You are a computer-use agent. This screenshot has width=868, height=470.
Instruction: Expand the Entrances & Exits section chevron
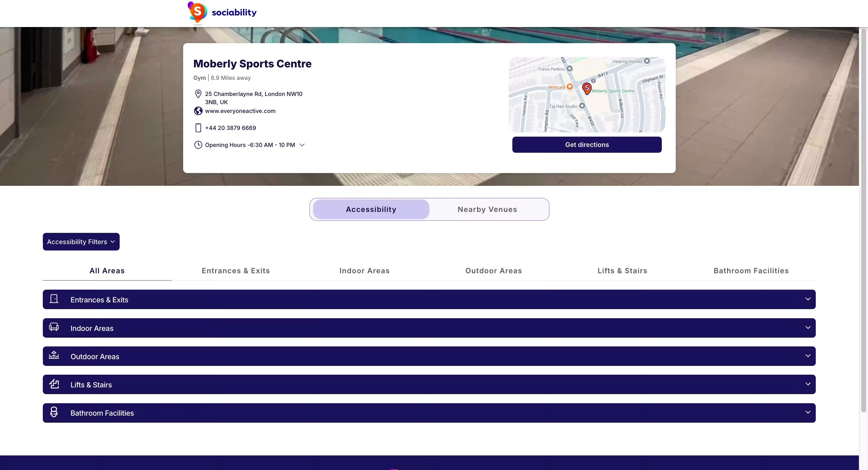click(x=808, y=299)
